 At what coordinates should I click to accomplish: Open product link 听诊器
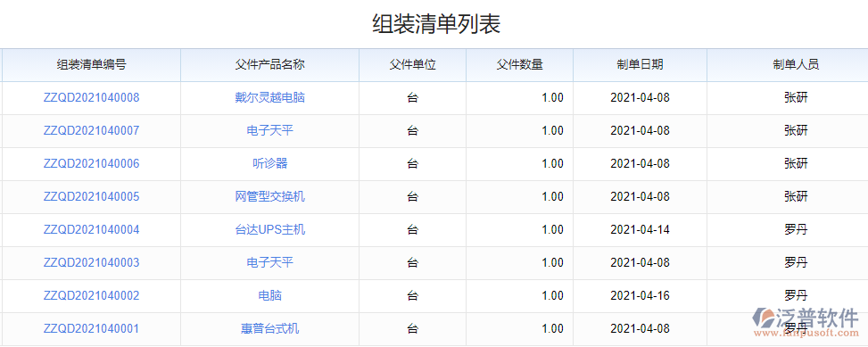pyautogui.click(x=270, y=164)
